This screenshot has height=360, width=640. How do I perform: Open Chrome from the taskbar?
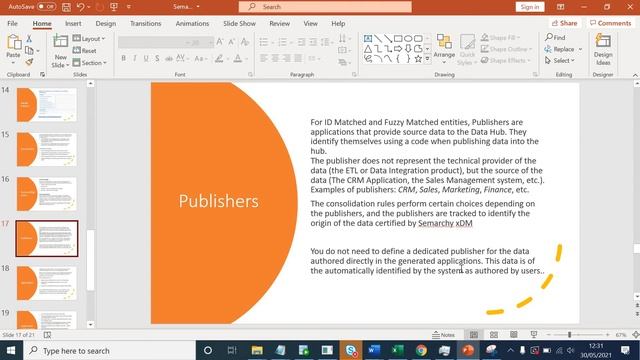tap(421, 350)
